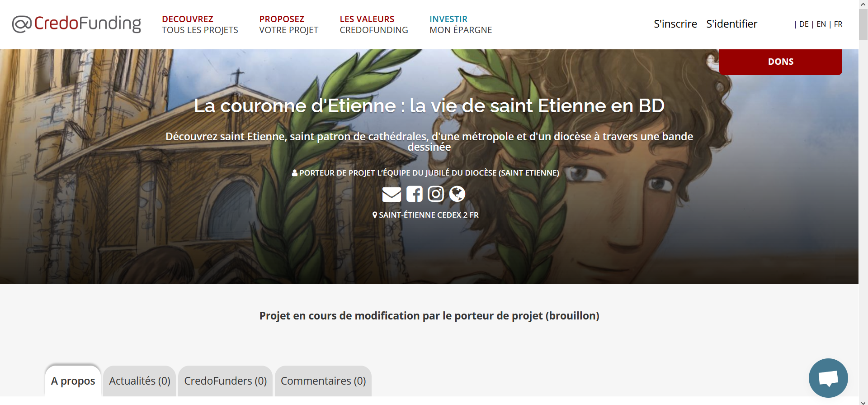Click the red DONS button
Image resolution: width=868 pixels, height=405 pixels.
tap(781, 62)
